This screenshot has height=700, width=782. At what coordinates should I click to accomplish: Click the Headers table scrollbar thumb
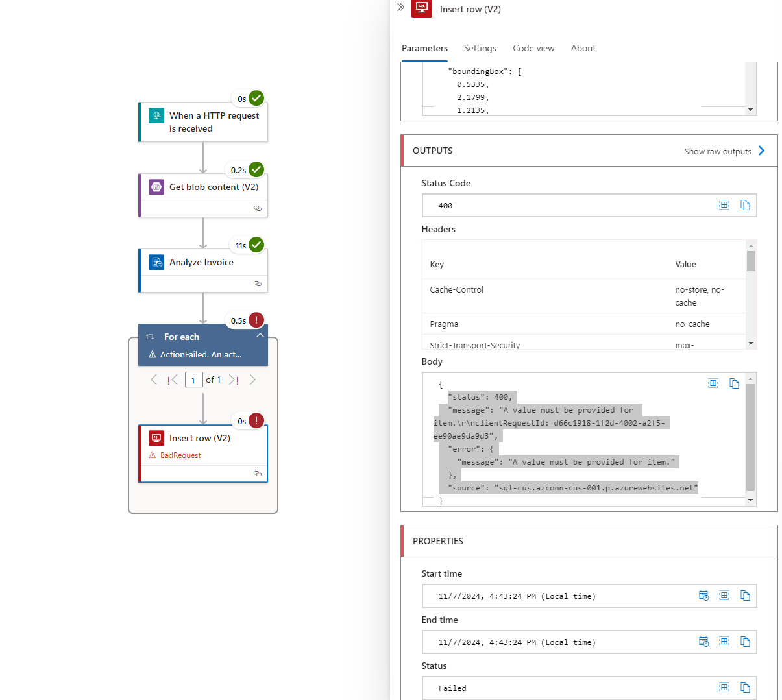tap(751, 261)
